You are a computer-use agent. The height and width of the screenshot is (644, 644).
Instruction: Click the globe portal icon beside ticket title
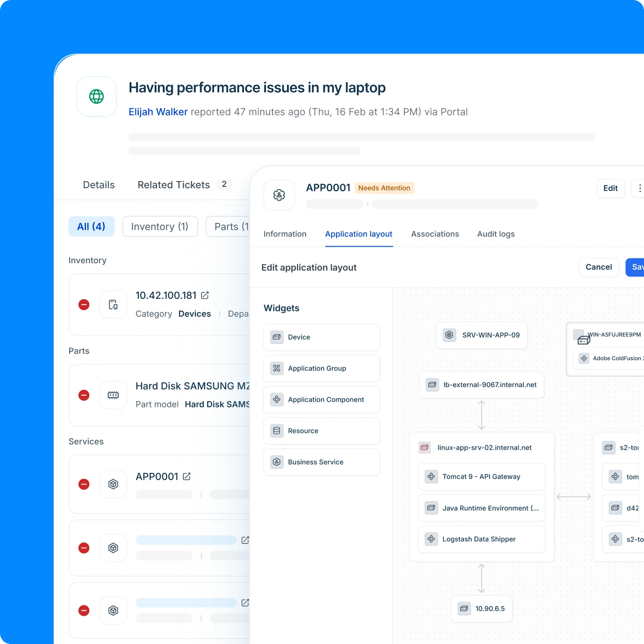96,96
